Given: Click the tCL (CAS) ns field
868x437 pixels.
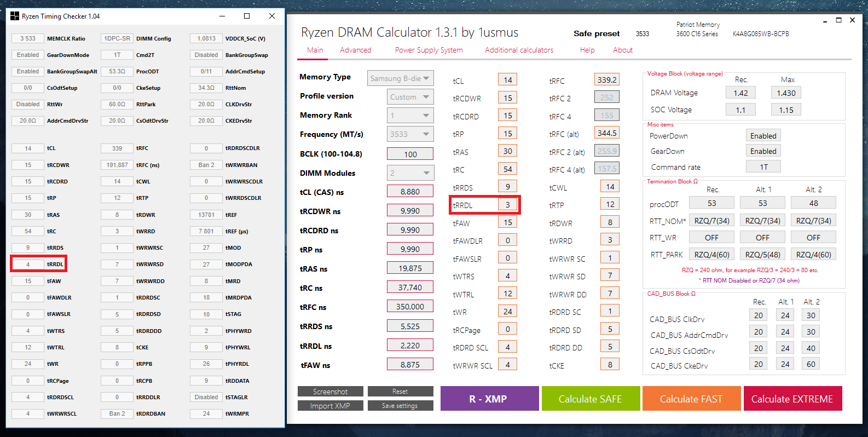Looking at the screenshot, I should pyautogui.click(x=410, y=192).
